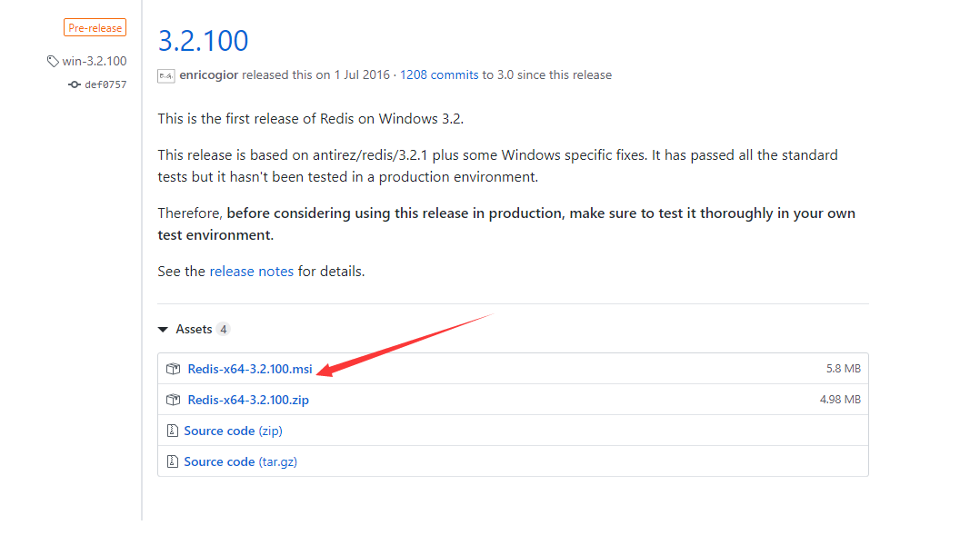Open the win-3.2.100 tag link
This screenshot has height=555, width=980.
pos(95,61)
